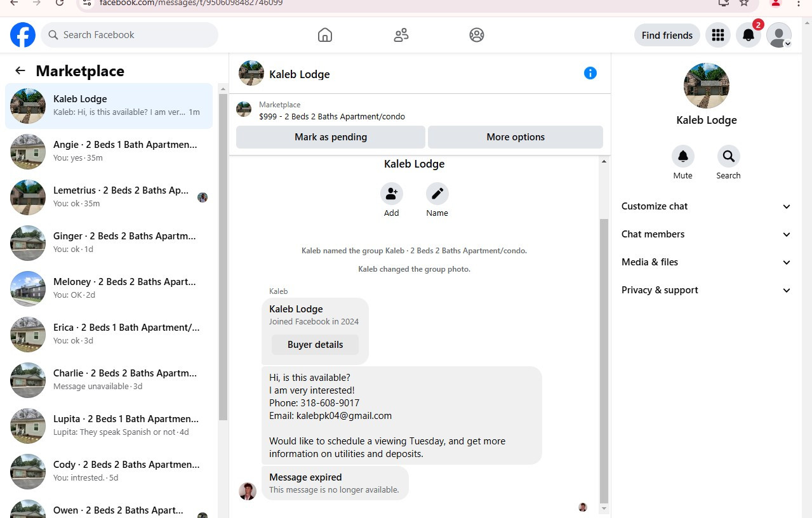Open the Facebook menu grid icon

[718, 35]
